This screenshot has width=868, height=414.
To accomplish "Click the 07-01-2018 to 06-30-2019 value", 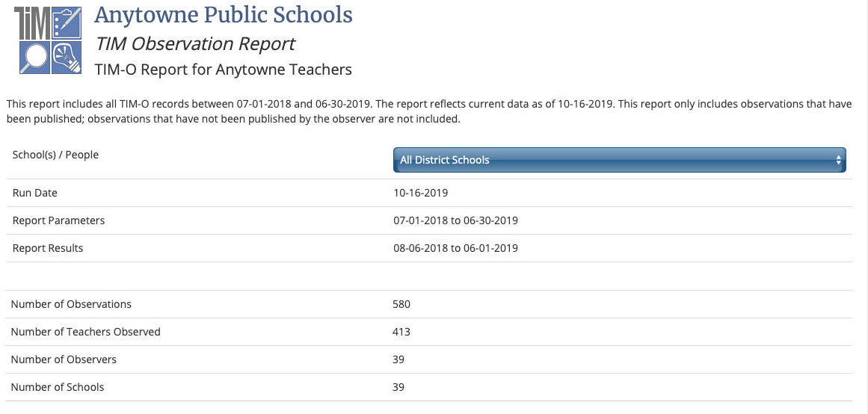I will (455, 221).
